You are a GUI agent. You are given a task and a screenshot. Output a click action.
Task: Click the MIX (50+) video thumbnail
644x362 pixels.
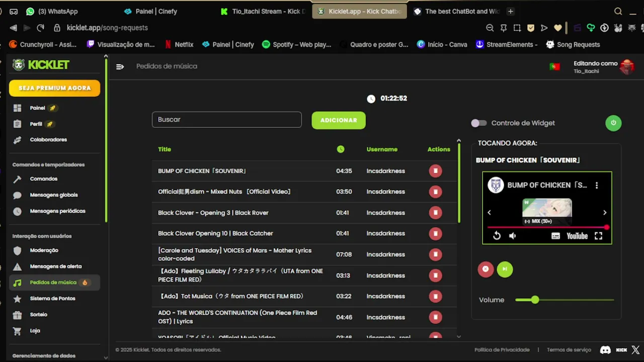(547, 212)
